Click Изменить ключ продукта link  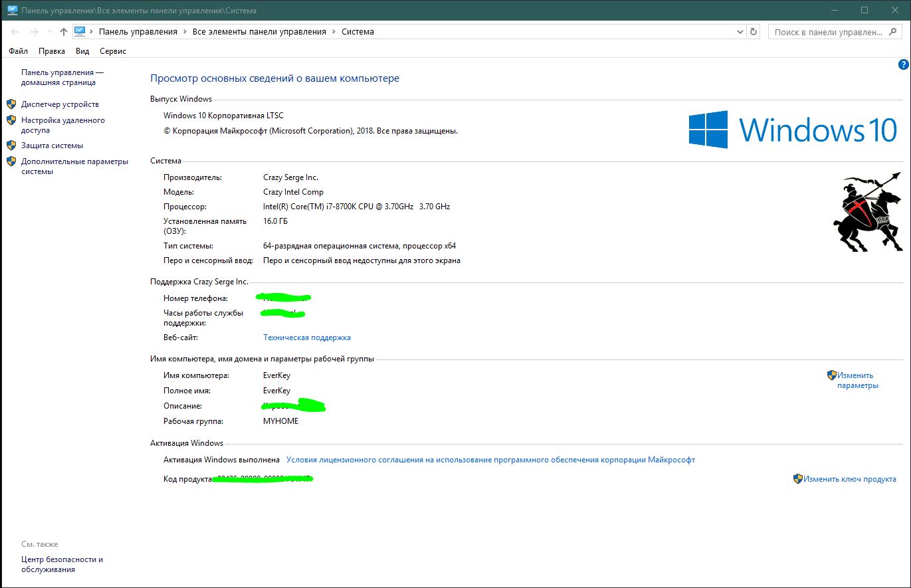click(850, 479)
